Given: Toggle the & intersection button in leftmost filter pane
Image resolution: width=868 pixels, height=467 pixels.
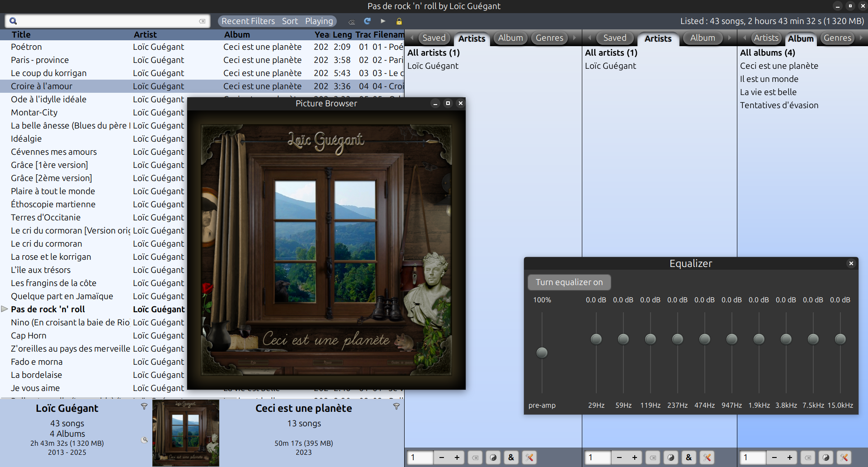Looking at the screenshot, I should pos(511,457).
